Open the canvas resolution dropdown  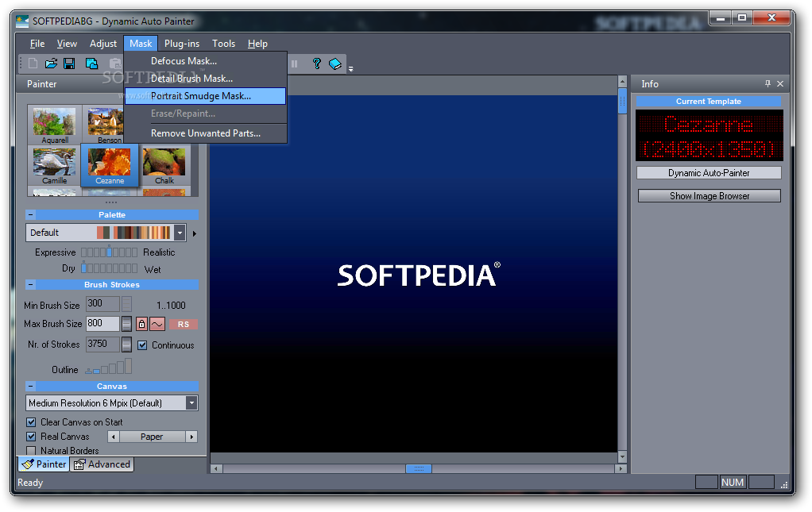click(191, 403)
